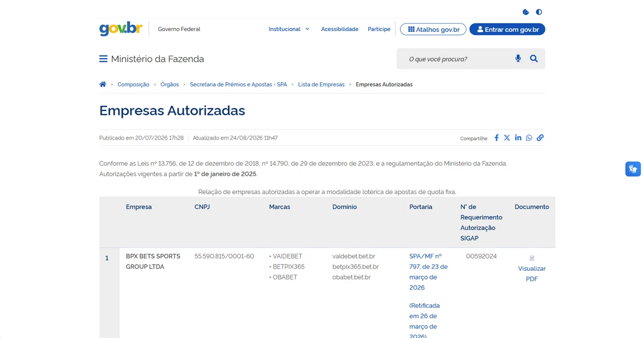644x338 pixels.
Task: Click the PDF file icon in Documento column
Action: (x=532, y=258)
